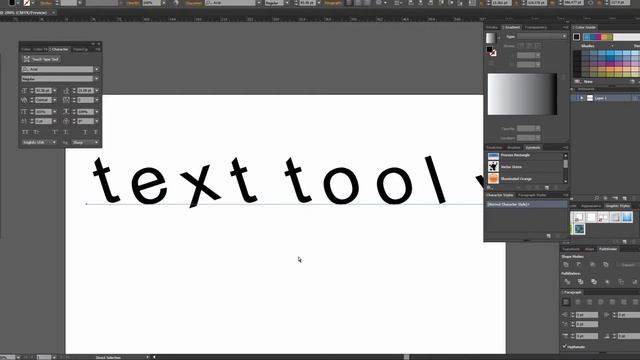The image size is (640, 360).
Task: Select the Layer 1 row
Action: tap(605, 98)
